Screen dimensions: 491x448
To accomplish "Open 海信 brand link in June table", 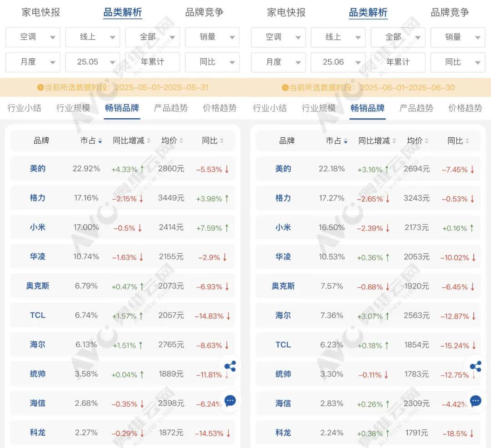I will pyautogui.click(x=283, y=403).
